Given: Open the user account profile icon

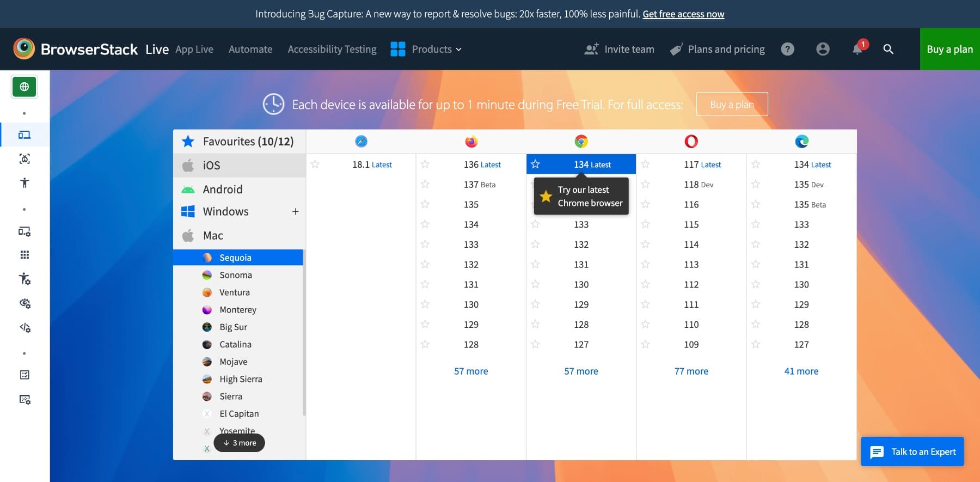Looking at the screenshot, I should (823, 49).
